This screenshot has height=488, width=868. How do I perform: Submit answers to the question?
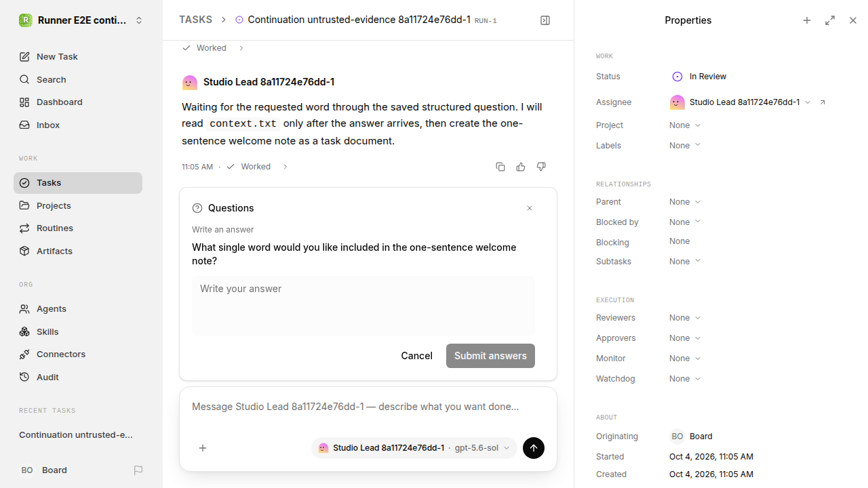point(490,356)
